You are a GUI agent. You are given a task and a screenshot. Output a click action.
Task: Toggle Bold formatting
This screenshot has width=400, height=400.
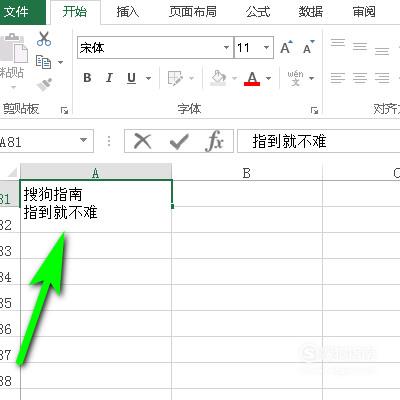click(87, 78)
